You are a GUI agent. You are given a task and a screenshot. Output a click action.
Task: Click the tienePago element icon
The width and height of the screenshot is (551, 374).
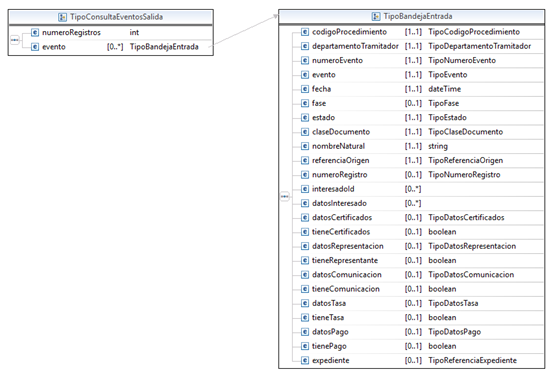tap(305, 346)
